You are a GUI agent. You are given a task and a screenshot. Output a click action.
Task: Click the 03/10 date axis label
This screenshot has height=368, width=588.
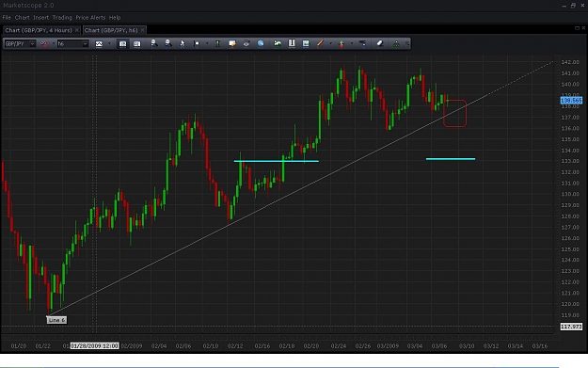[467, 345]
